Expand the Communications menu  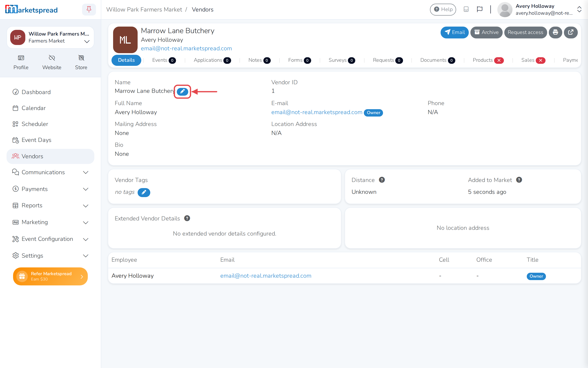[50, 172]
